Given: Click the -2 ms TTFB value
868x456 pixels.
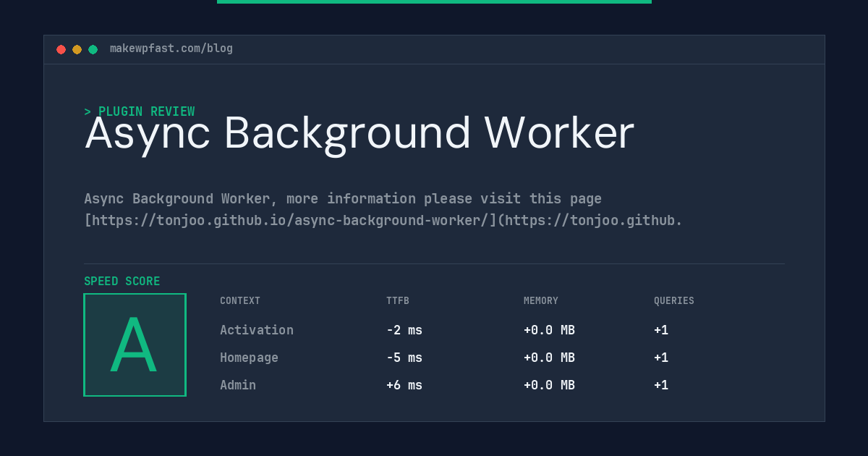Looking at the screenshot, I should click(x=404, y=330).
